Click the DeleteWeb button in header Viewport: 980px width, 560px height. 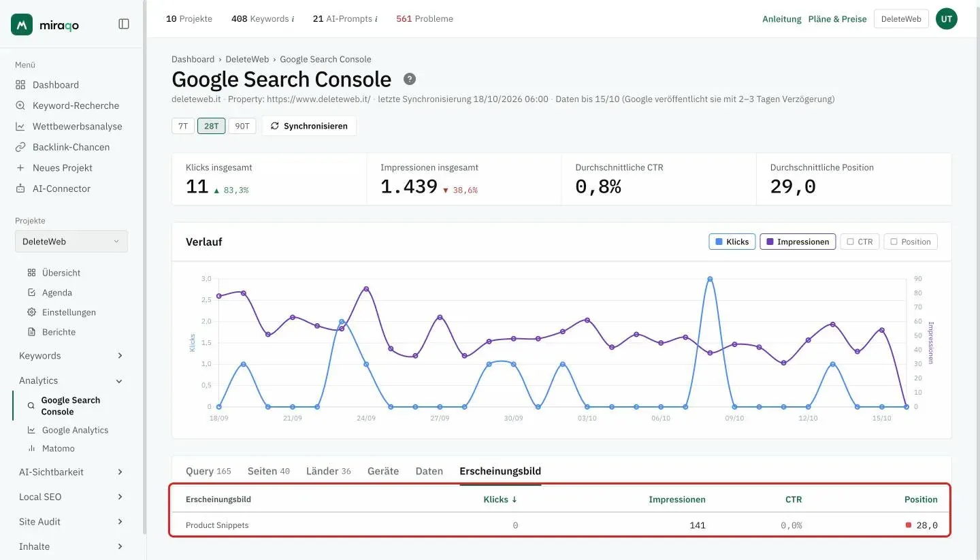pos(901,19)
